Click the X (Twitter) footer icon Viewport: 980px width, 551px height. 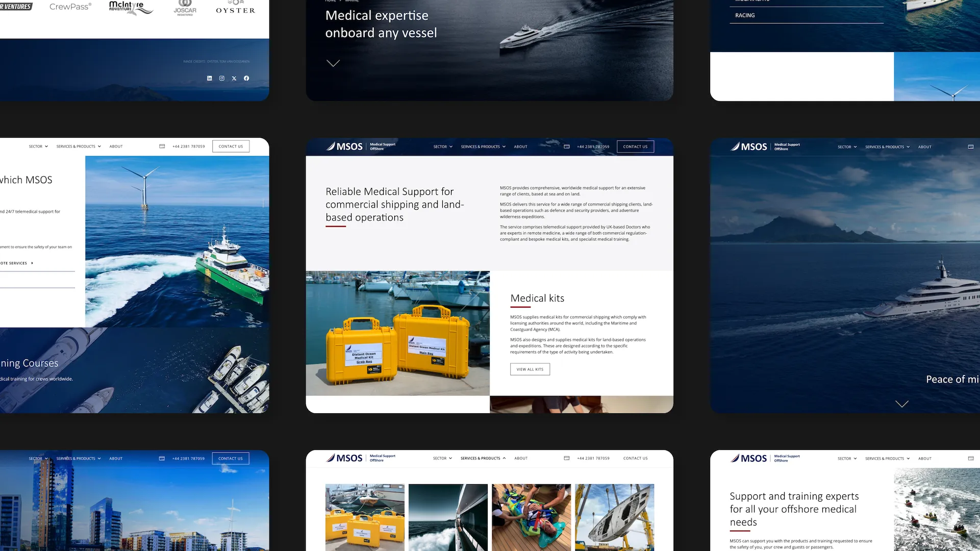[x=234, y=78]
